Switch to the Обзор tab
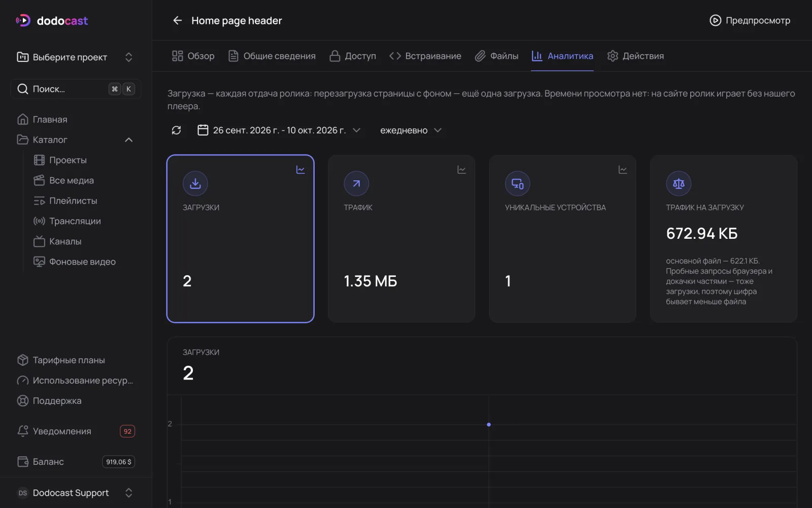 click(x=193, y=56)
